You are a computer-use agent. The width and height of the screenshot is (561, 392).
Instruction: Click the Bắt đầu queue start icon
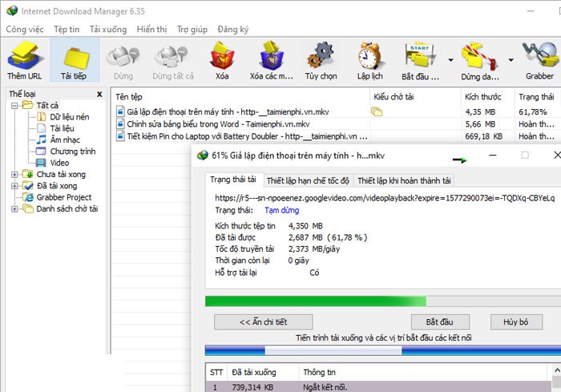point(420,60)
